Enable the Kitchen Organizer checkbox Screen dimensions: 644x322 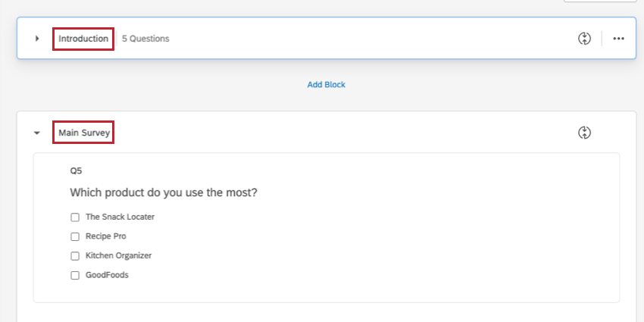(75, 256)
